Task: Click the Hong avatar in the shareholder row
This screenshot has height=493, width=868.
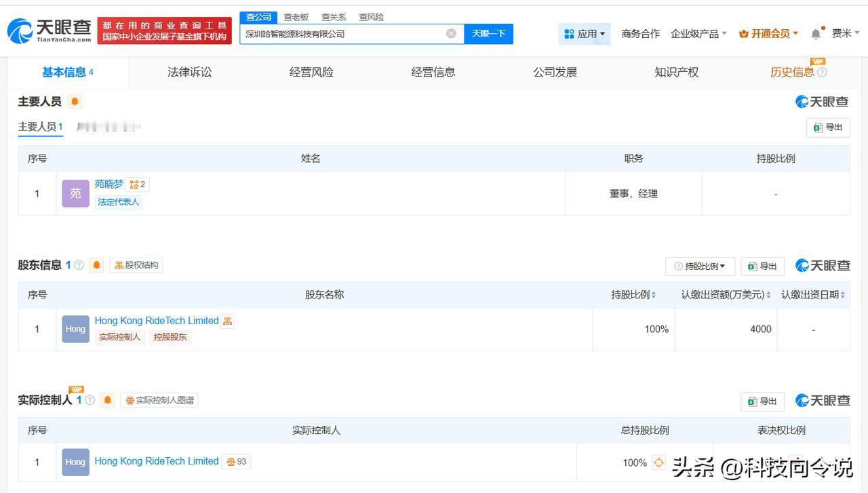Action: click(75, 329)
